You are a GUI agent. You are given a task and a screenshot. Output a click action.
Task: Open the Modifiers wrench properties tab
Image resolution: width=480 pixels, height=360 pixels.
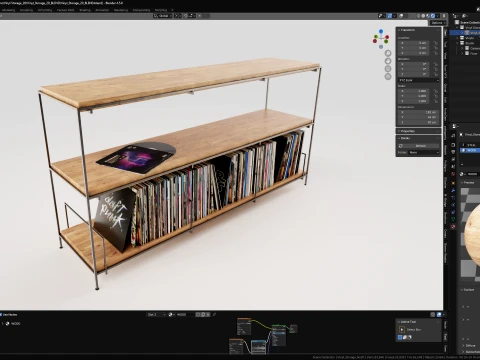453,190
